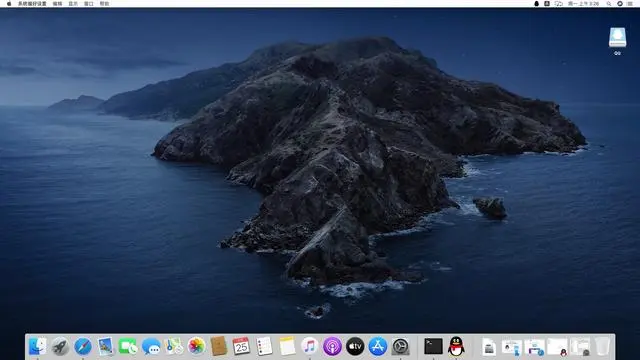This screenshot has width=640, height=360.
Task: Open the Trash in dock
Action: click(602, 346)
